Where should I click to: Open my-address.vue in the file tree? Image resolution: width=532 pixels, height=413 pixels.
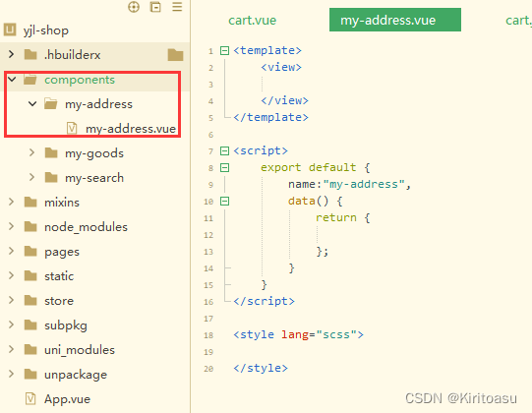(x=131, y=129)
